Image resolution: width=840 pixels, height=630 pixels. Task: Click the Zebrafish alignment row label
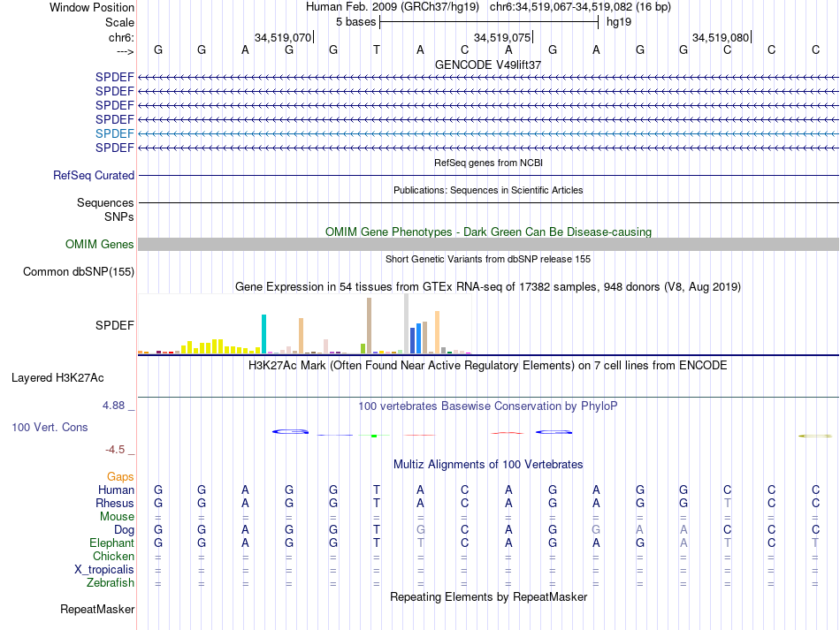click(111, 583)
